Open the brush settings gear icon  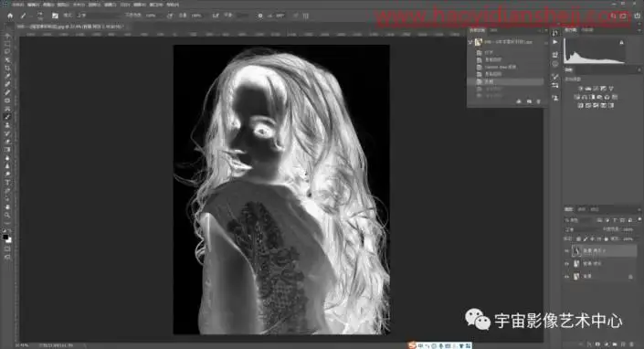coord(260,16)
